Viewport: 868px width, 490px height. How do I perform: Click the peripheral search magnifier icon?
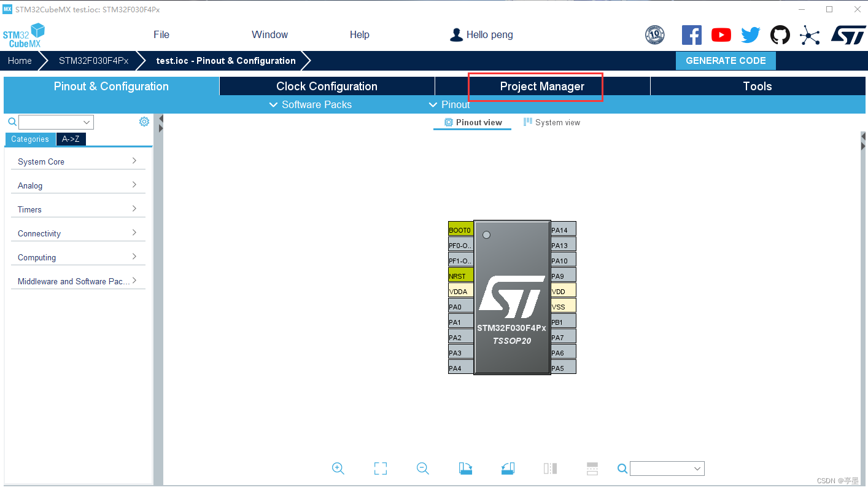[x=12, y=122]
